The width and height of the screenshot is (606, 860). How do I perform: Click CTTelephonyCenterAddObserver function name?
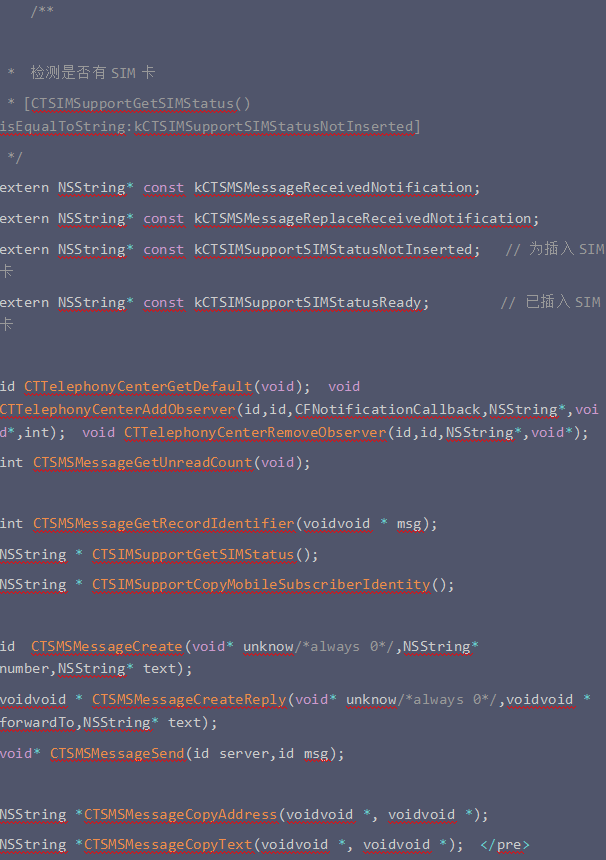click(x=118, y=410)
